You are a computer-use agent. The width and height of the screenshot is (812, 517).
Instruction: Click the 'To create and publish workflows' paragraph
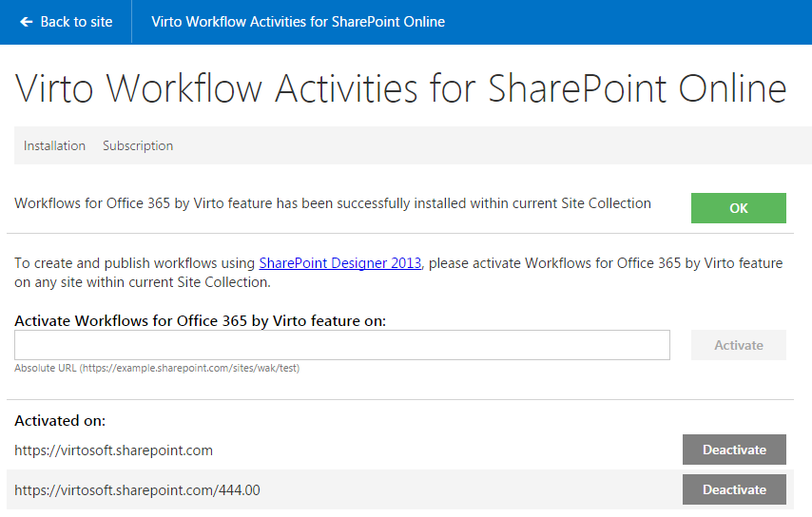398,272
